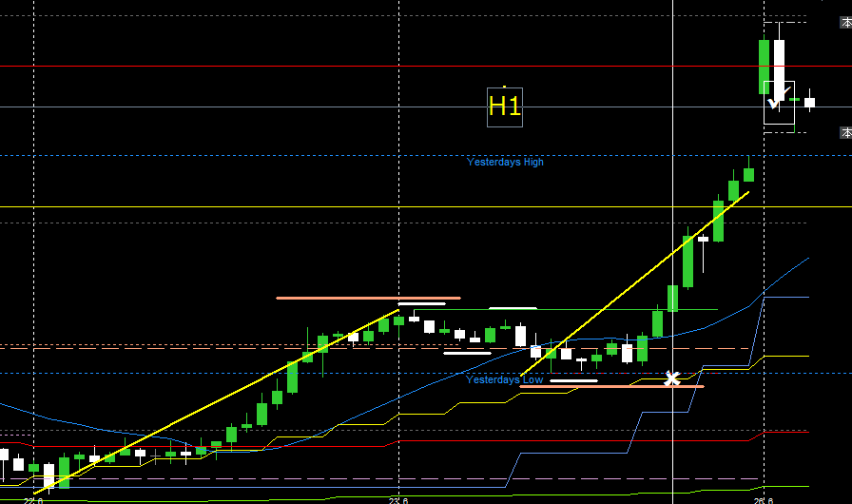Click the lower 本 marker on right edge
This screenshot has width=852, height=504.
click(x=845, y=132)
